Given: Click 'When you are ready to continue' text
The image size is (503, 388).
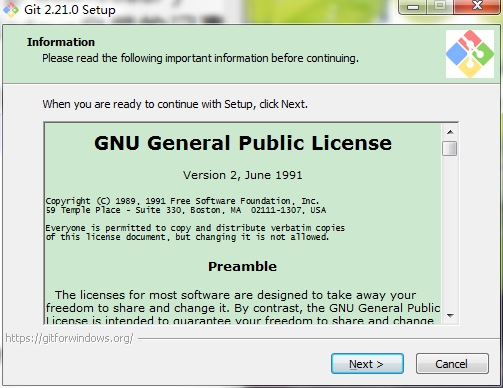Looking at the screenshot, I should (175, 104).
